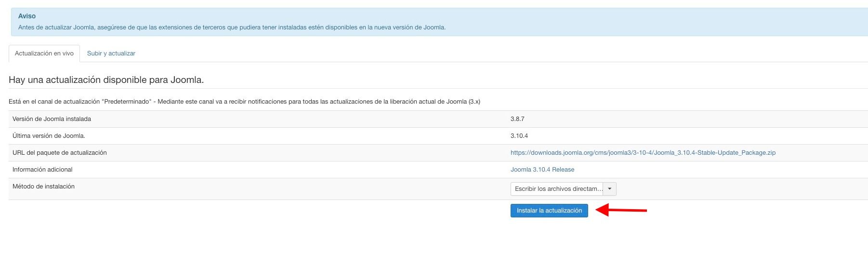Click the 'Instalar la actualización' button
Viewport: 868px width, 268px height.
[x=549, y=211]
